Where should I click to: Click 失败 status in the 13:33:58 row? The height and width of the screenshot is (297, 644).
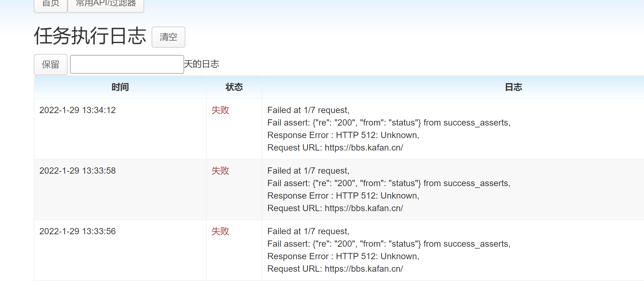point(220,171)
